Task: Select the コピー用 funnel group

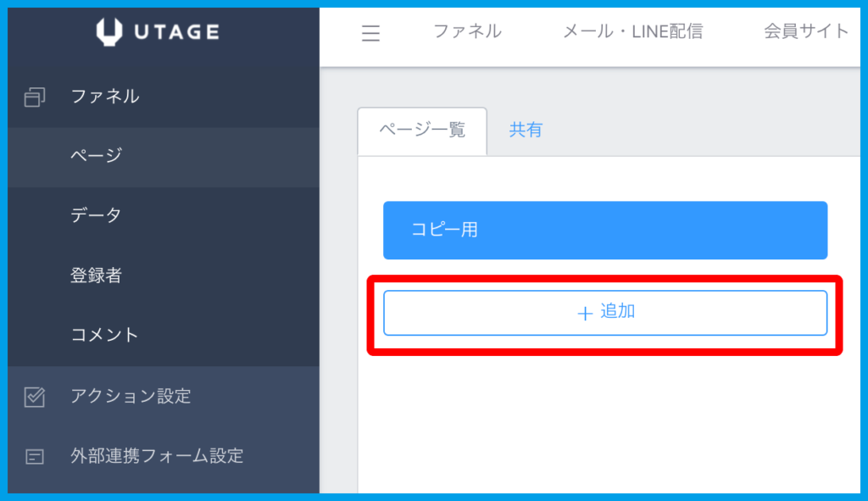Action: (x=604, y=230)
